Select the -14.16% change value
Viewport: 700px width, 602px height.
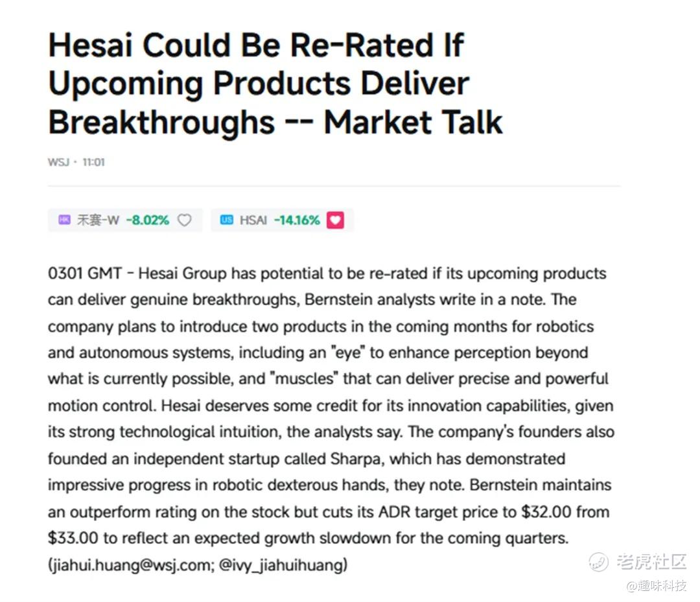(x=297, y=220)
